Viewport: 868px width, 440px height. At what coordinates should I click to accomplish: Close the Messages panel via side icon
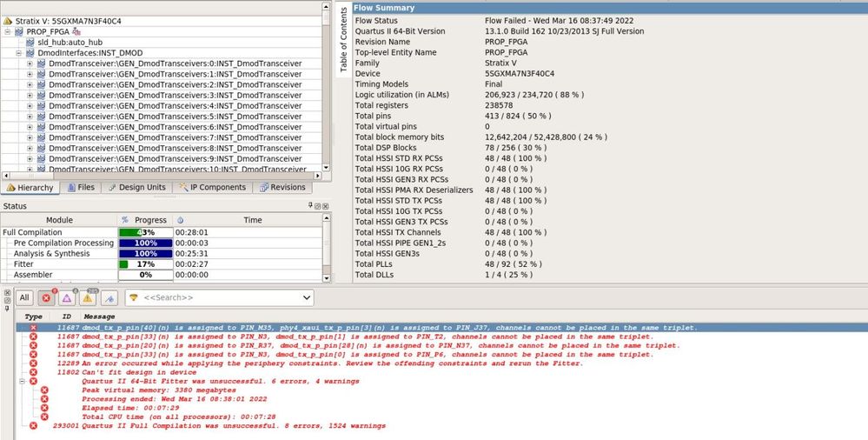7,292
